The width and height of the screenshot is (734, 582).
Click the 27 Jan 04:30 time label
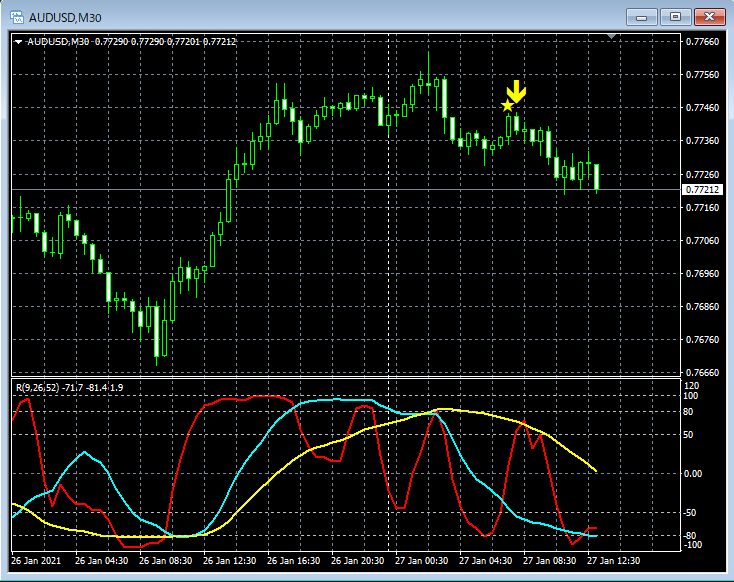[485, 560]
